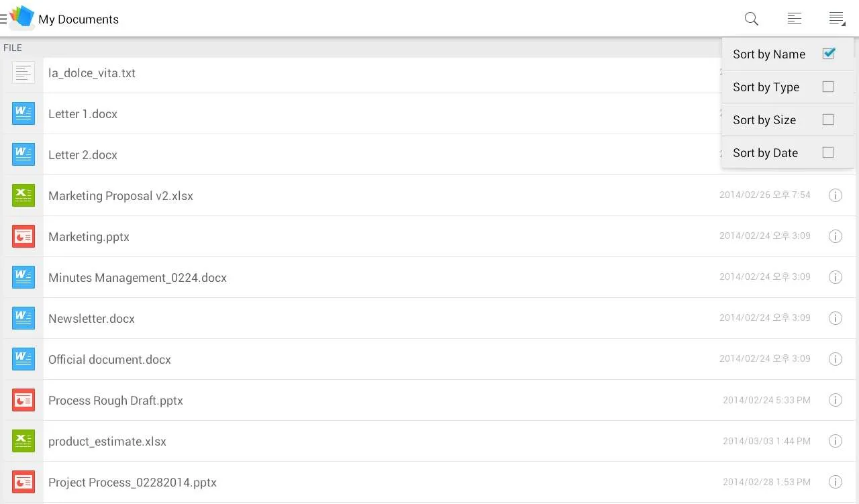Click the la_dolce_vita text file icon
This screenshot has height=504, width=859.
tap(23, 72)
